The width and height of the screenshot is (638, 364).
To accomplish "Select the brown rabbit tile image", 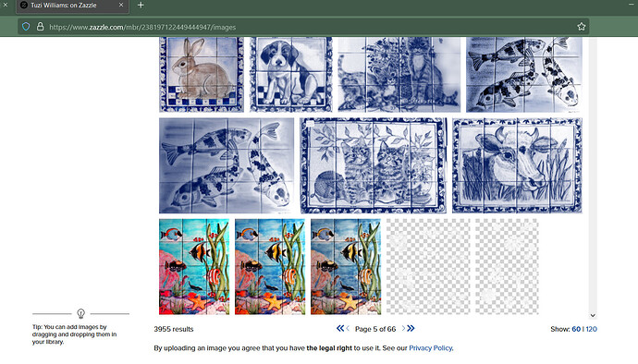I will (202, 75).
